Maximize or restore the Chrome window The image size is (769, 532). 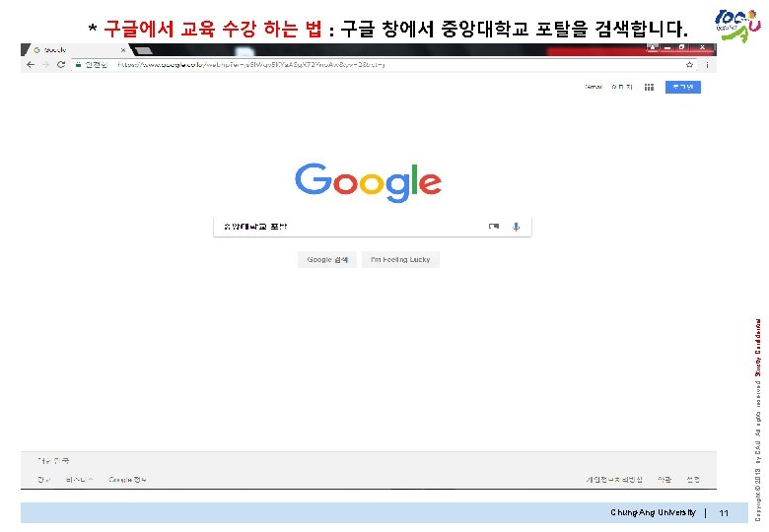tap(681, 47)
